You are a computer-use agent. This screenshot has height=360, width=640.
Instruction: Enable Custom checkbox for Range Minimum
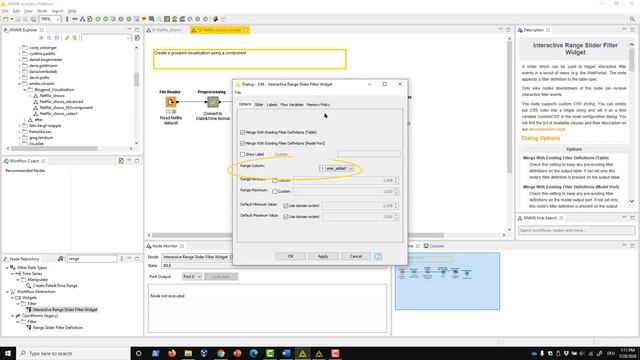coord(275,180)
